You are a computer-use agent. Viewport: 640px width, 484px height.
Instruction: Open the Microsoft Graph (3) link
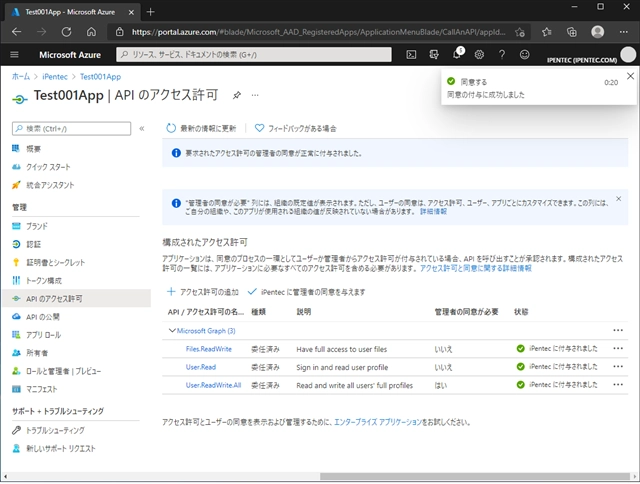(206, 331)
